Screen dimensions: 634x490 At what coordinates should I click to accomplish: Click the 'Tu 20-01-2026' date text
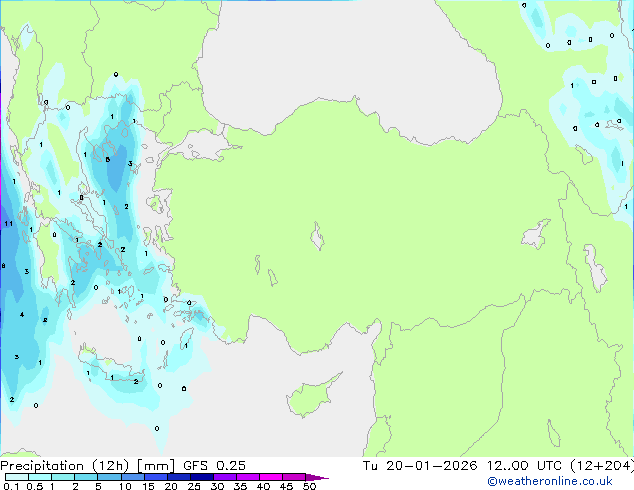(420, 466)
